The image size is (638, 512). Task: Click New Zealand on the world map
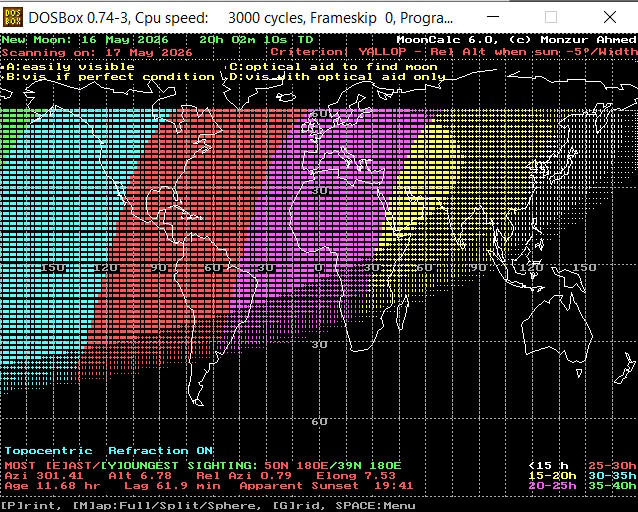(x=626, y=368)
